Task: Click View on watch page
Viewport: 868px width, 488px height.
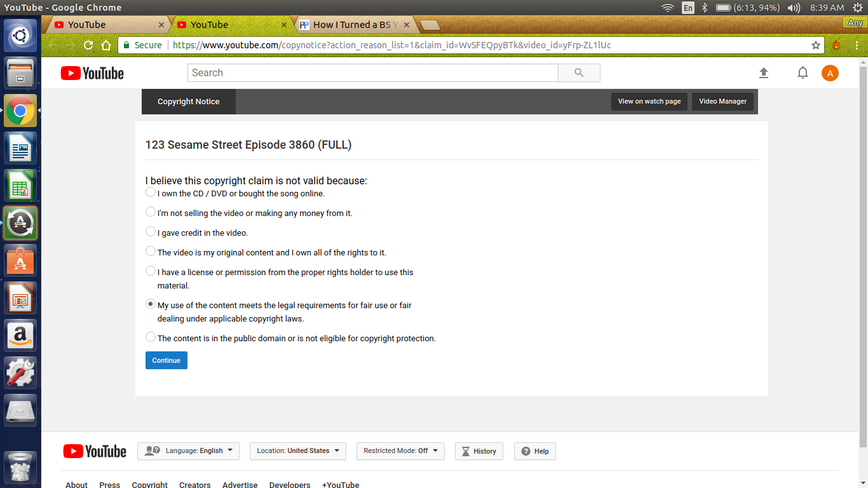Action: point(649,102)
